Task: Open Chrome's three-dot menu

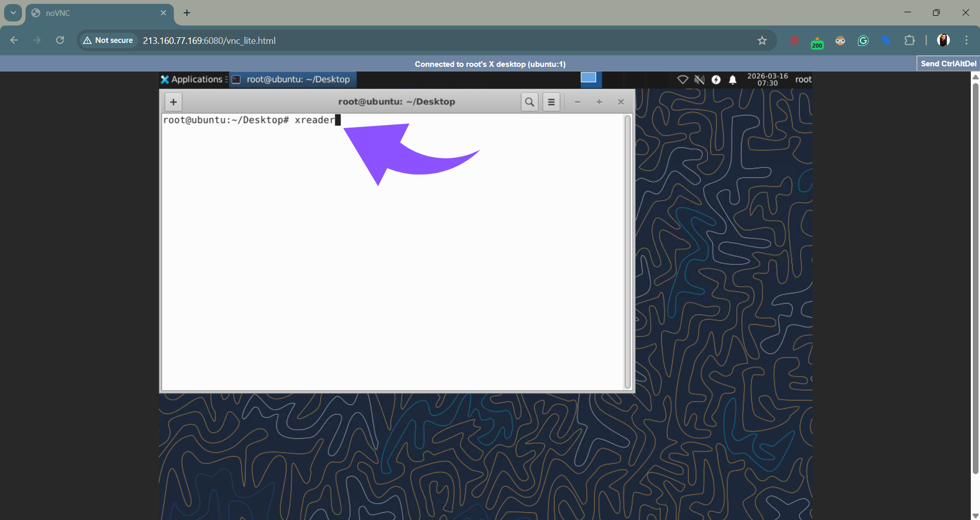Action: 966,40
